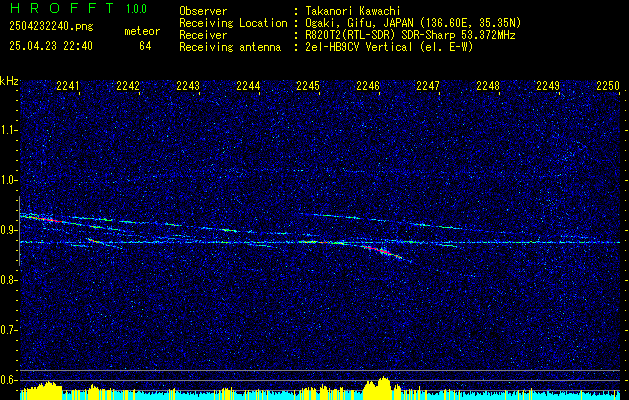The height and width of the screenshot is (400, 629).
Task: Click time marker 2247
Action: pyautogui.click(x=428, y=85)
